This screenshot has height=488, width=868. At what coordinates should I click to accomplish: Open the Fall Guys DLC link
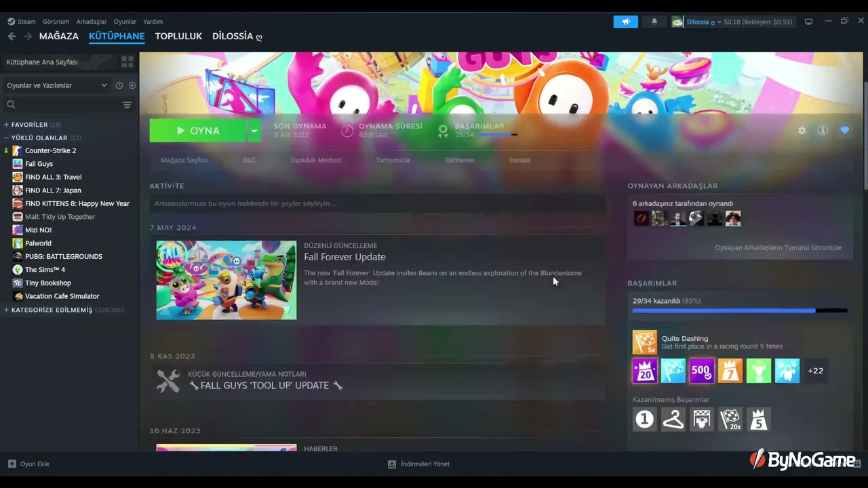(250, 160)
